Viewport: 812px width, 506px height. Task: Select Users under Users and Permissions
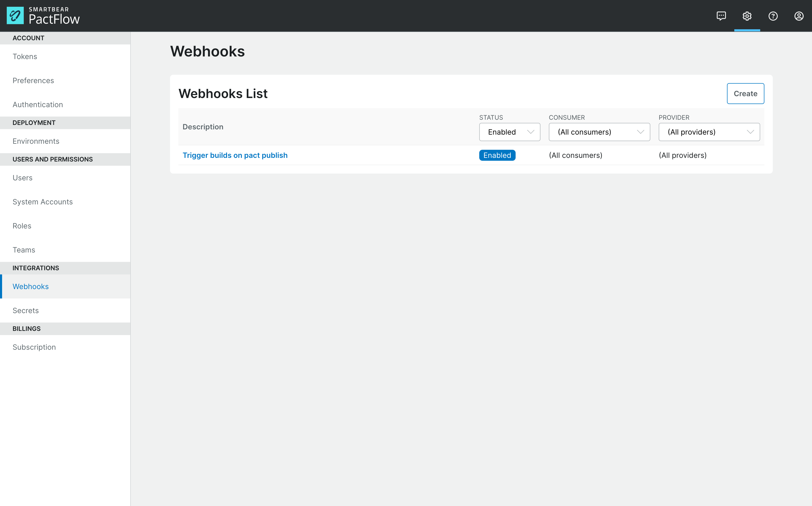pos(22,178)
